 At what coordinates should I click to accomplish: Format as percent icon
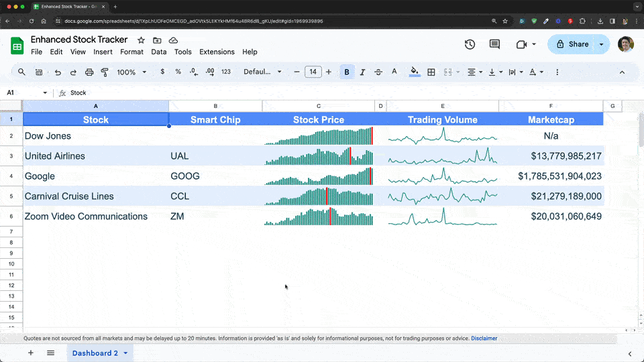point(178,72)
